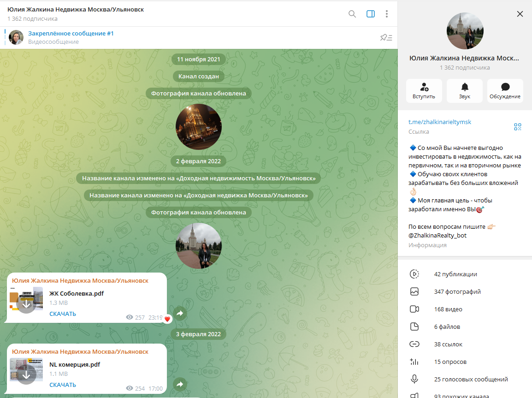Screen dimensions: 532x398
Task: Open t.me/zhalkinarieltymsk link
Action: (440, 122)
